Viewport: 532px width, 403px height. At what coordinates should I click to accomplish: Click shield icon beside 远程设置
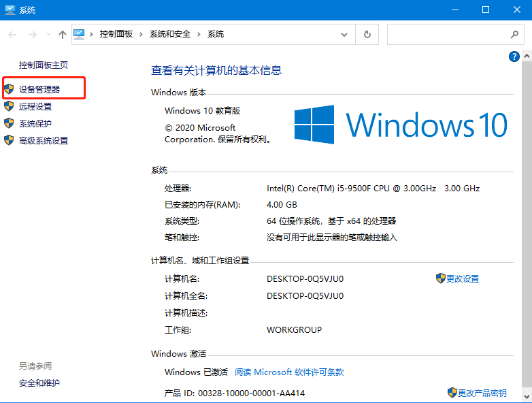click(9, 106)
